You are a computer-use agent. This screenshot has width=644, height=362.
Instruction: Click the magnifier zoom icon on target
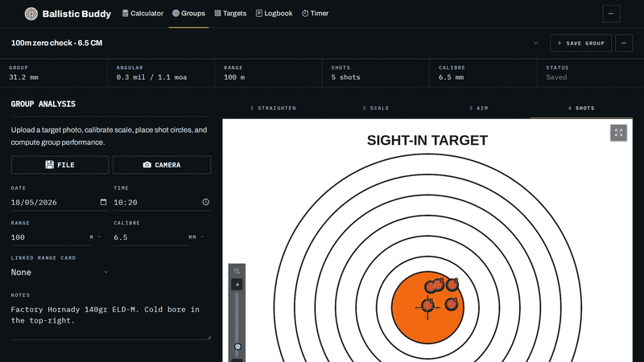pos(237,271)
